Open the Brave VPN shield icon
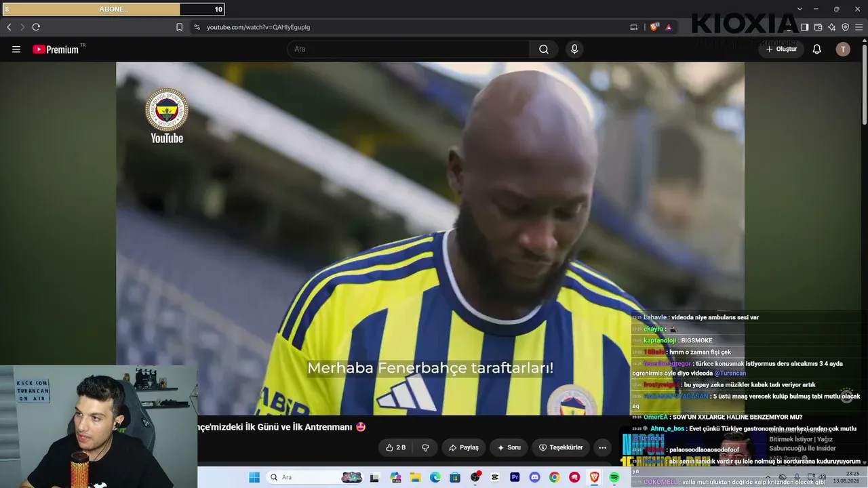The height and width of the screenshot is (488, 868). 845,27
